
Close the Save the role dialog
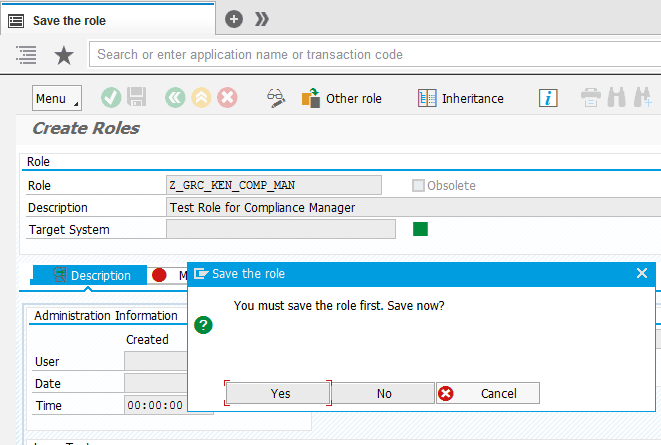642,273
